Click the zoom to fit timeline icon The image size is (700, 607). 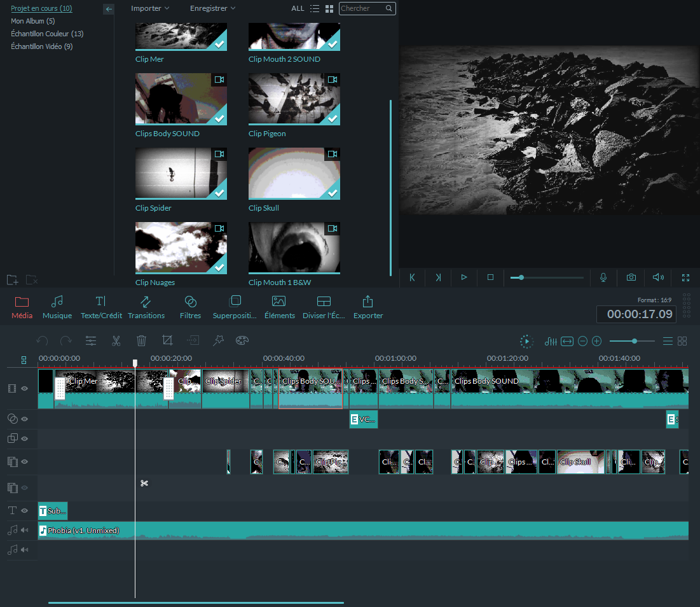567,342
